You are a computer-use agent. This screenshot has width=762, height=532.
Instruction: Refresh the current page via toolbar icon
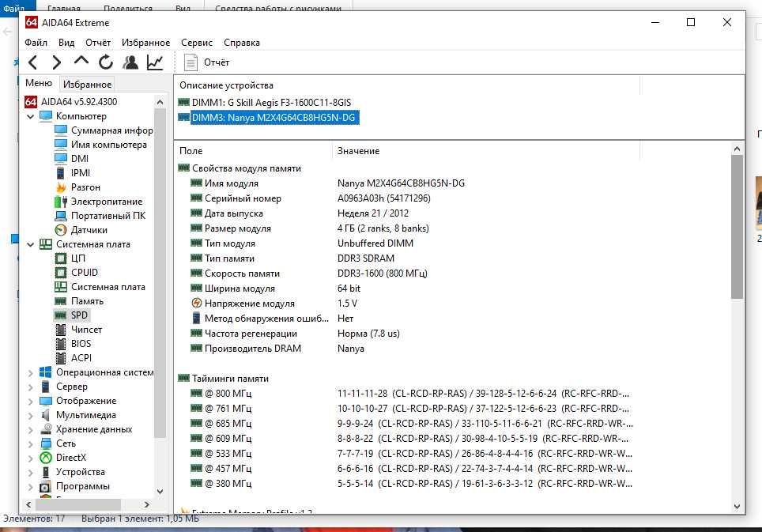tap(105, 62)
